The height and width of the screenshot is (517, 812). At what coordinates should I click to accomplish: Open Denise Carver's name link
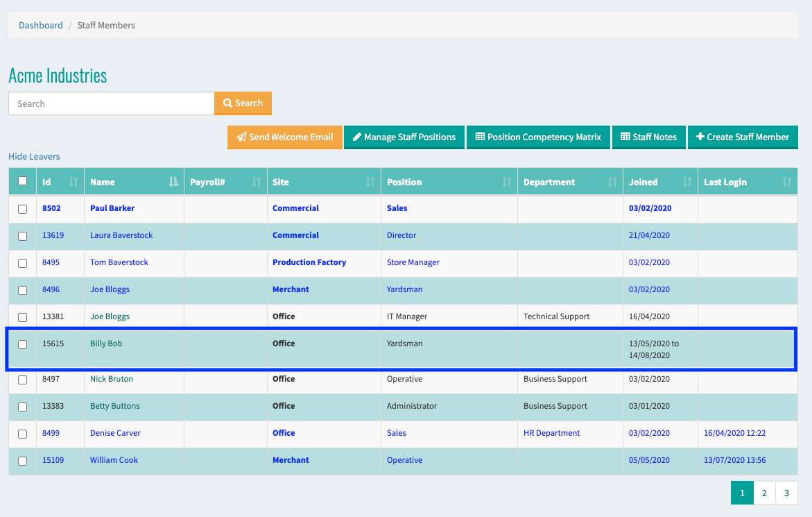pyautogui.click(x=115, y=433)
